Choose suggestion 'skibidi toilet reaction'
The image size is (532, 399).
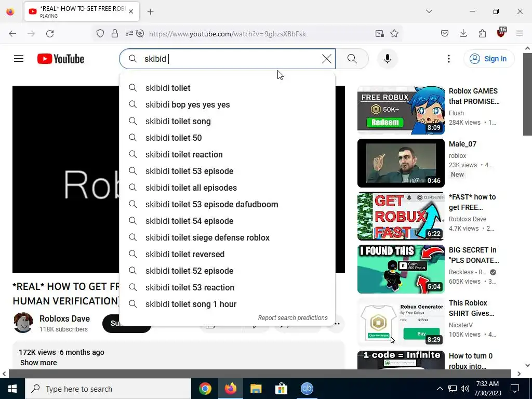point(228,154)
